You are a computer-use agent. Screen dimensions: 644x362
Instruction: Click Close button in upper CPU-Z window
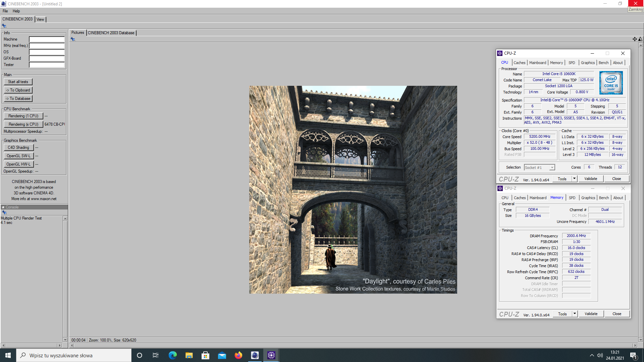616,179
